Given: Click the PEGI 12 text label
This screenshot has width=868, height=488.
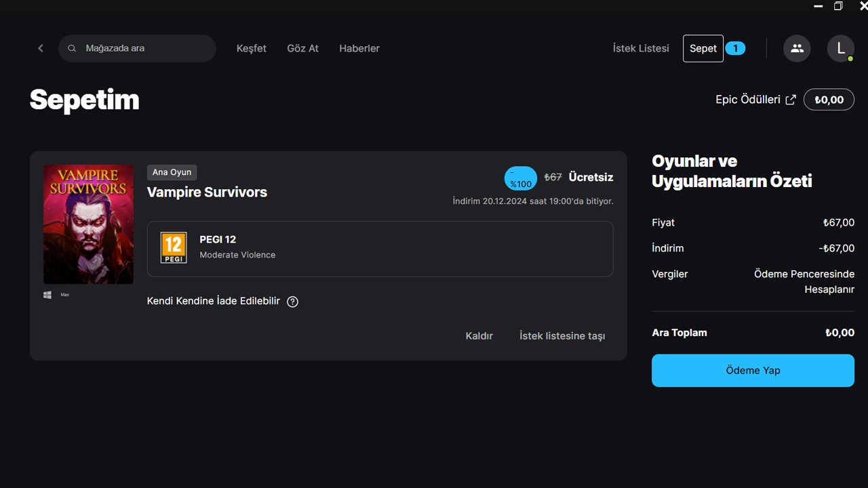Looking at the screenshot, I should click(x=218, y=240).
